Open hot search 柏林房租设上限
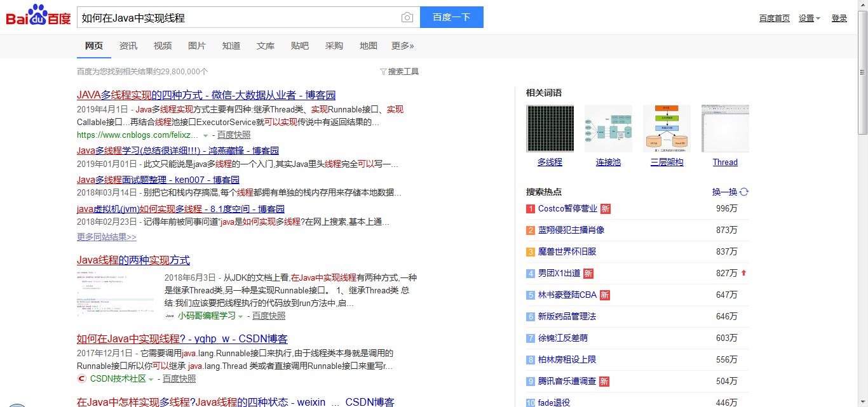The height and width of the screenshot is (407, 868). [x=567, y=360]
